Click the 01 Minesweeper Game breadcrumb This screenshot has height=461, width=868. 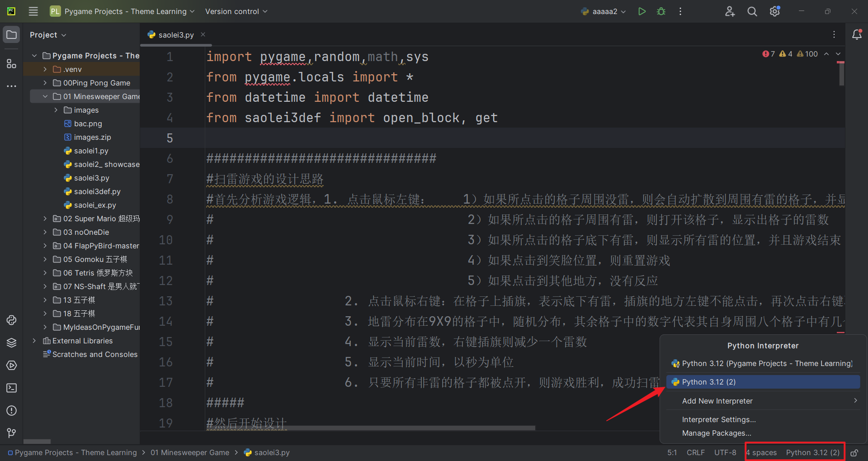[x=190, y=452]
